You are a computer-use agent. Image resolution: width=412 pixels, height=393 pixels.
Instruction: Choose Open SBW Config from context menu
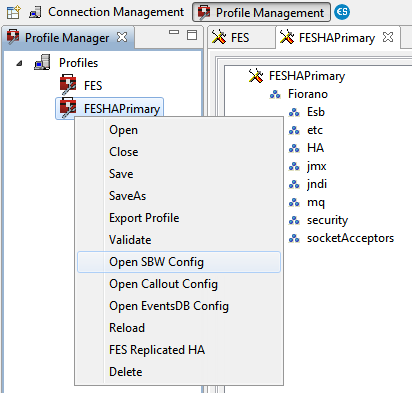click(x=179, y=262)
